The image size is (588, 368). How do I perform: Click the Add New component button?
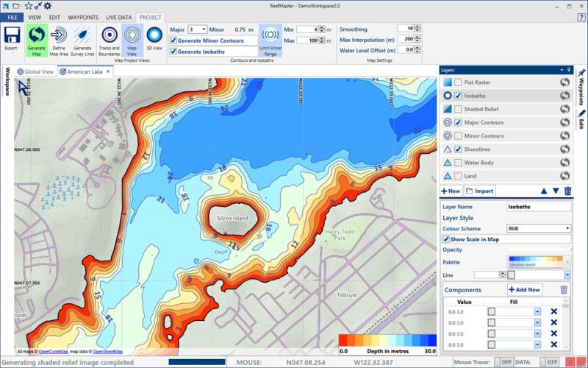[525, 290]
